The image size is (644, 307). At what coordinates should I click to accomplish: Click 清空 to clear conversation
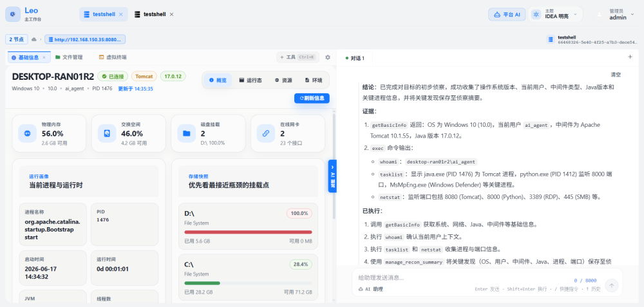click(x=616, y=75)
